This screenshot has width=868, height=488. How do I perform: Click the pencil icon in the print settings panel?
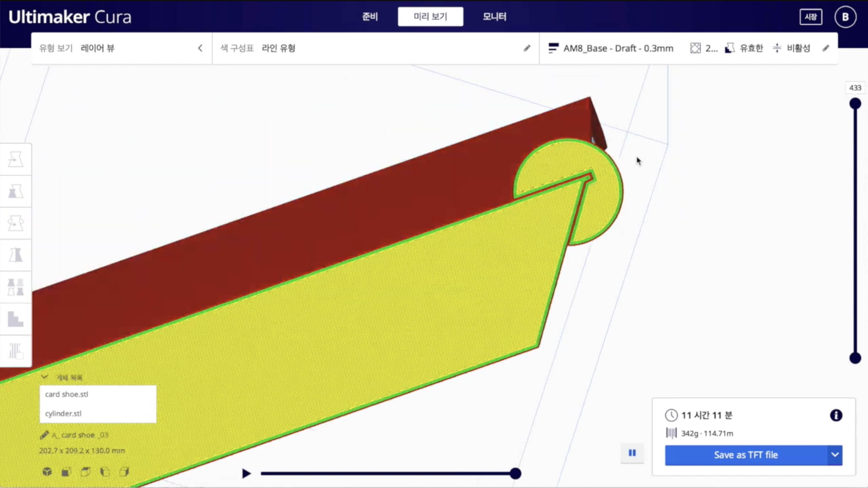826,48
